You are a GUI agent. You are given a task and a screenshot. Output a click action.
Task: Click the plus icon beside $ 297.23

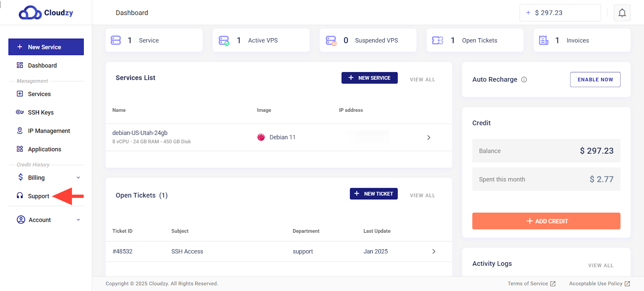(528, 13)
